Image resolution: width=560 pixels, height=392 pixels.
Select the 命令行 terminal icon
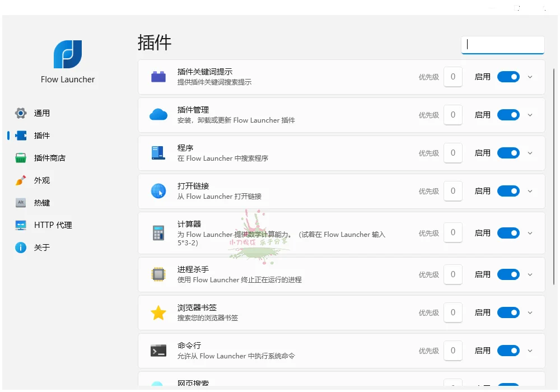[x=158, y=350]
